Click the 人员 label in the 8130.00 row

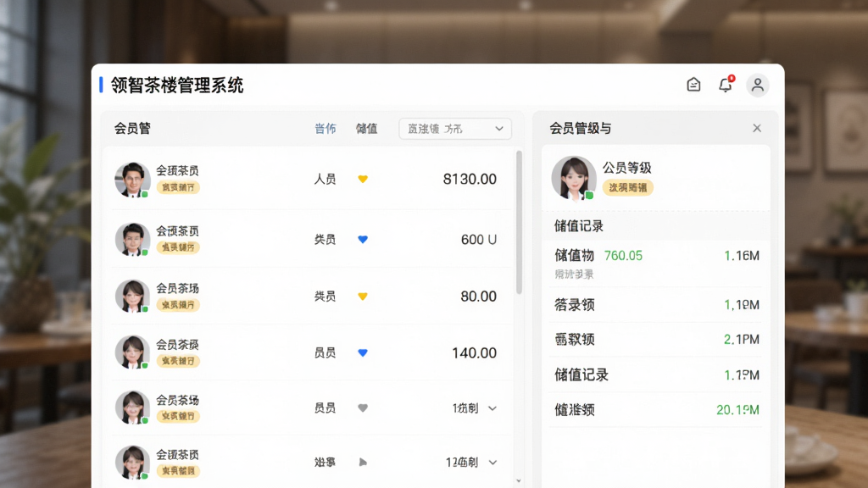click(x=325, y=180)
